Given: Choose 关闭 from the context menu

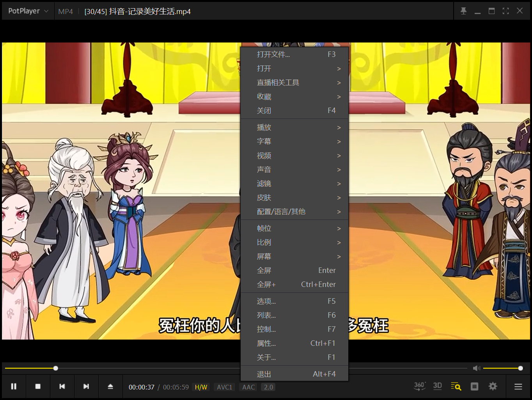Looking at the screenshot, I should pyautogui.click(x=294, y=111).
